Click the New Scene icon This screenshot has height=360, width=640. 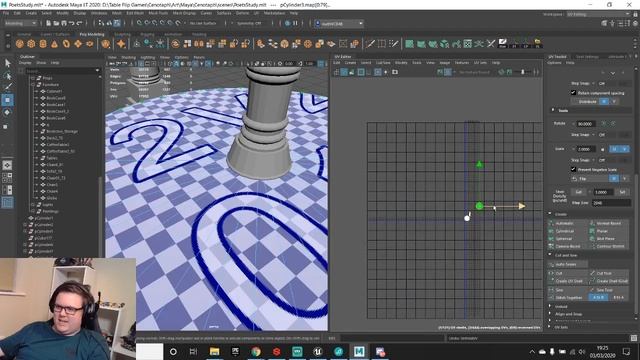(48, 23)
